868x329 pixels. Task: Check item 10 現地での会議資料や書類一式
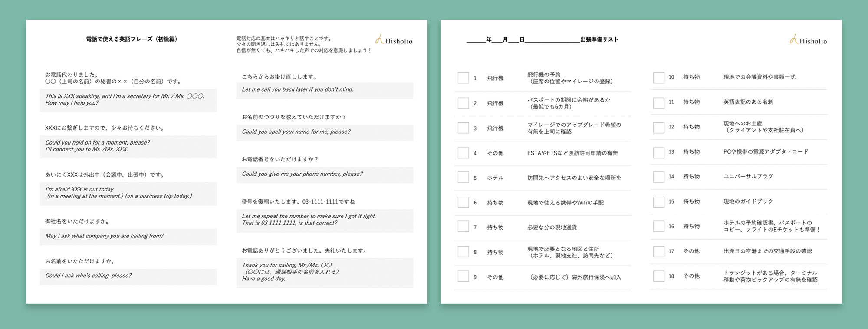click(x=658, y=78)
